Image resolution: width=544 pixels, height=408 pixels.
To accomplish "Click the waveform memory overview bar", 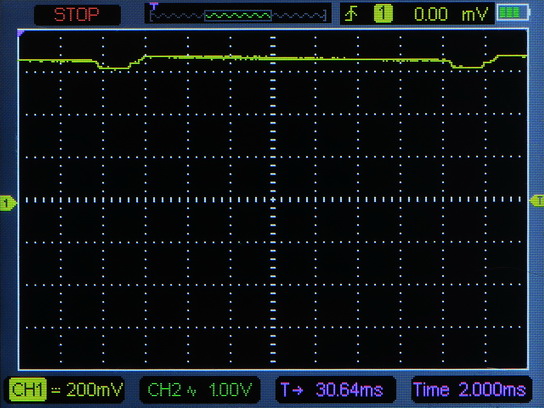I will tap(238, 15).
